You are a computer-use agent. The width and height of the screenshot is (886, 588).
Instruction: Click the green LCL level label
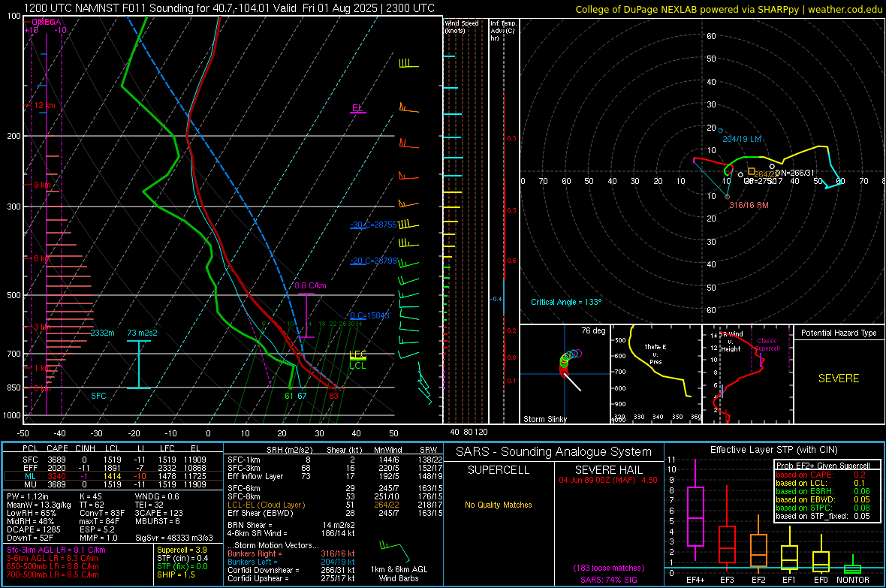(357, 366)
